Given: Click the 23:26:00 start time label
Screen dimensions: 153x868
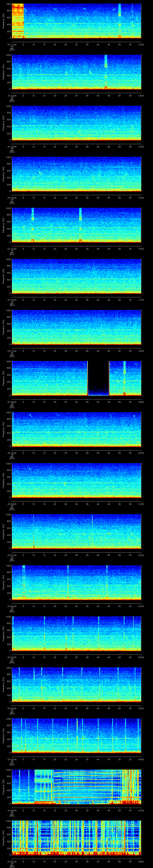Looking at the screenshot, I should [x=12, y=810].
